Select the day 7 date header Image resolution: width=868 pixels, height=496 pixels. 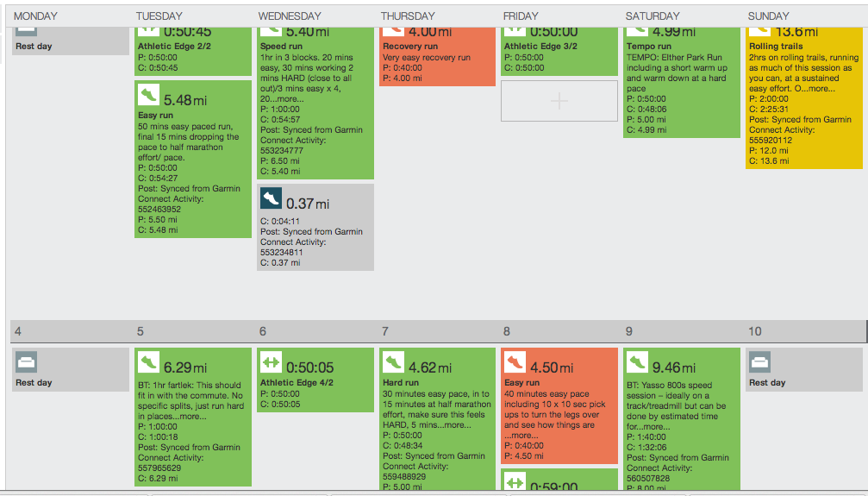tap(385, 331)
